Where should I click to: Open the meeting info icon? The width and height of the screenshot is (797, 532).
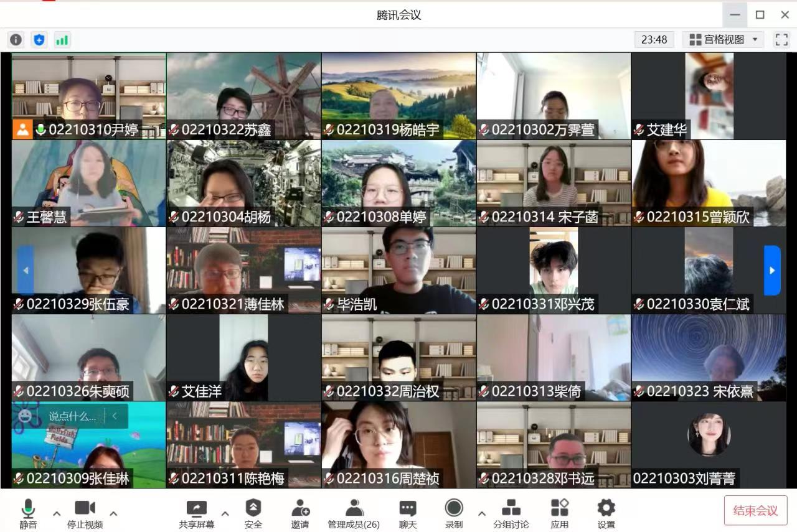[x=16, y=40]
